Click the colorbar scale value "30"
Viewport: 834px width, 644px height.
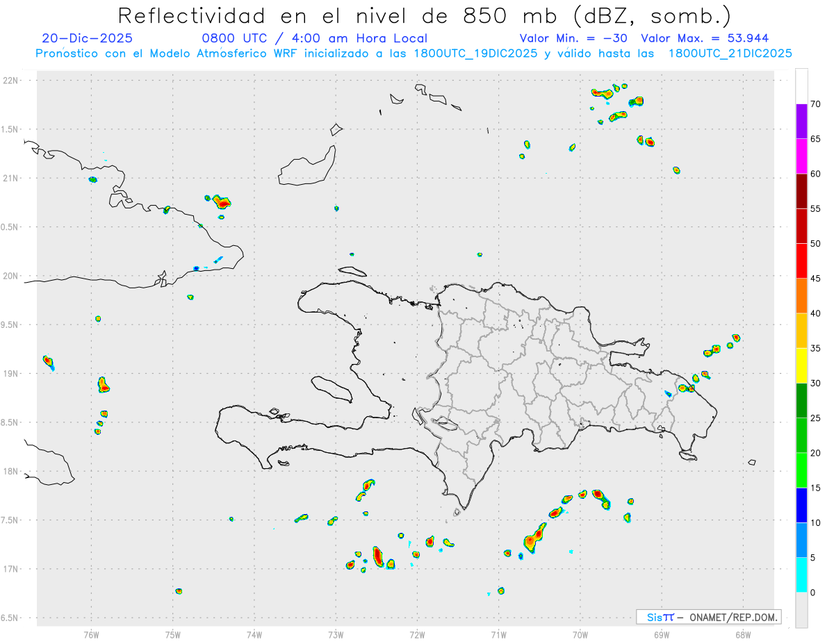pos(816,383)
